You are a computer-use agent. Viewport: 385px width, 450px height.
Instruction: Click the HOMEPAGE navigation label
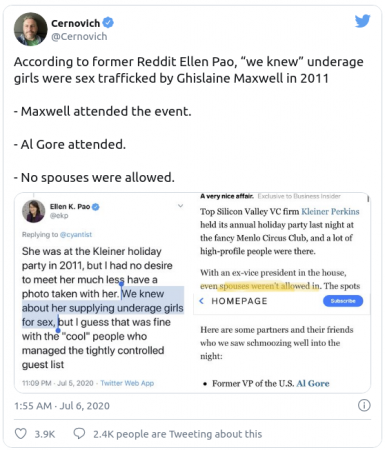click(239, 301)
